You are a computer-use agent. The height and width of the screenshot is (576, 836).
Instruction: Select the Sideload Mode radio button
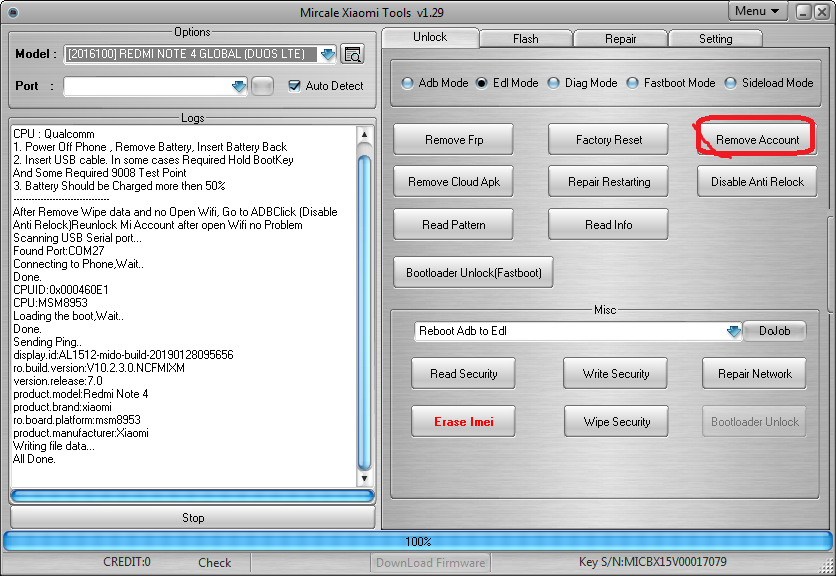coord(730,83)
